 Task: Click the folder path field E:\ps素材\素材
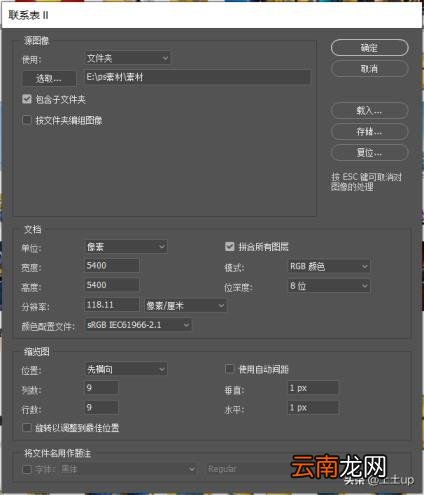198,77
